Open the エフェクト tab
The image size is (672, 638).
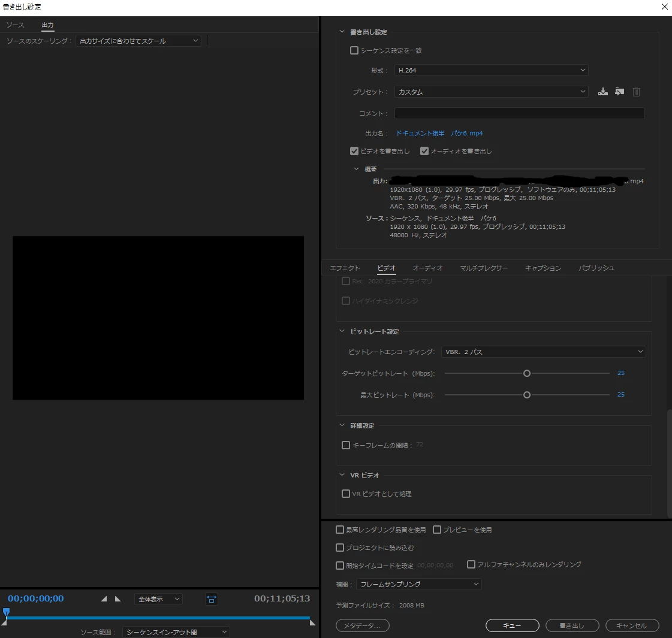click(x=345, y=268)
